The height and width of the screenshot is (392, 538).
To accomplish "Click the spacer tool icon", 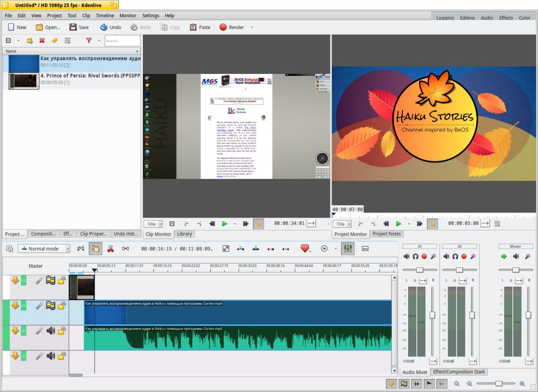I will (x=125, y=249).
